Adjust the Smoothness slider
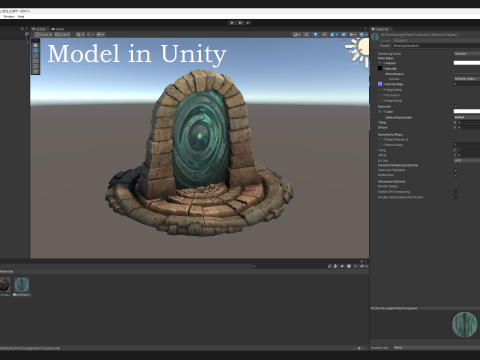Screen dimensions: 480x360 467,74
